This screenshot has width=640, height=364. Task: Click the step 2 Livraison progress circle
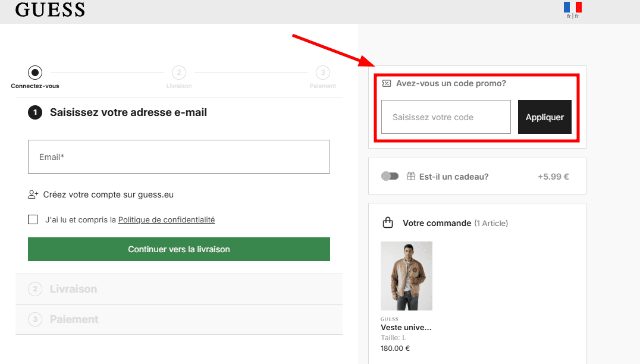point(178,73)
